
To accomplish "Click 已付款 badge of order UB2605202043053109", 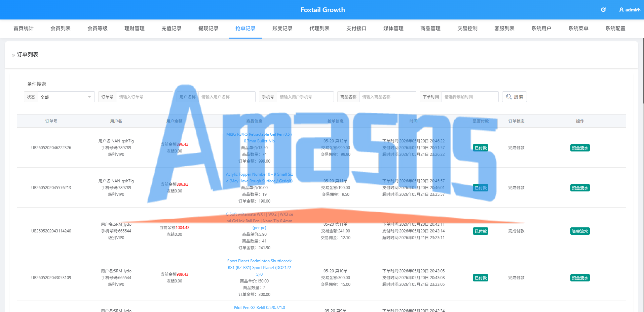I will pos(481,278).
